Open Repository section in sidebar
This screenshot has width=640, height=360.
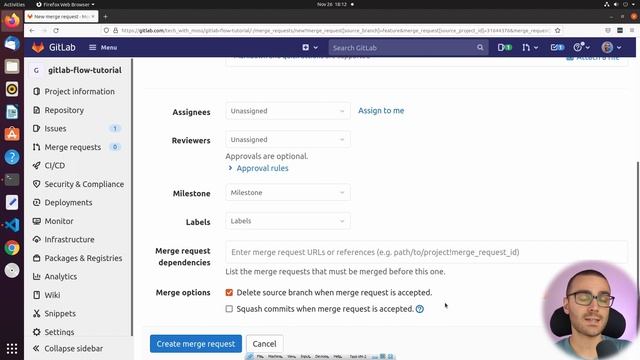(64, 110)
